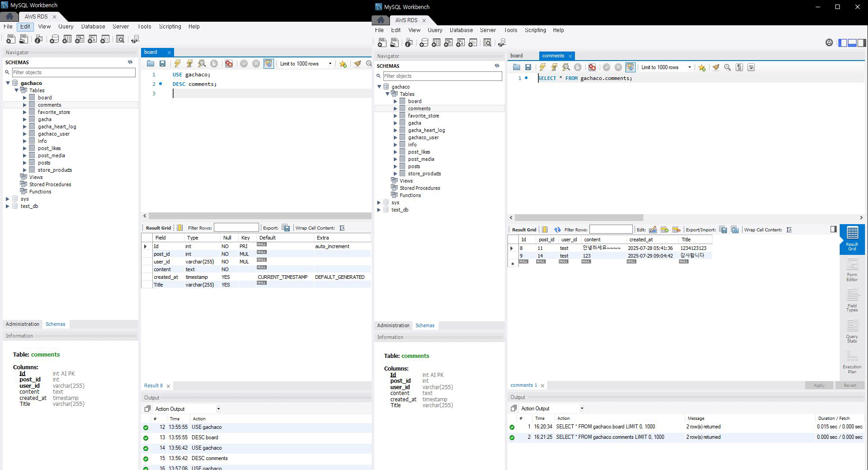Expand test_db schema in right navigator
Image resolution: width=868 pixels, height=470 pixels.
point(379,210)
